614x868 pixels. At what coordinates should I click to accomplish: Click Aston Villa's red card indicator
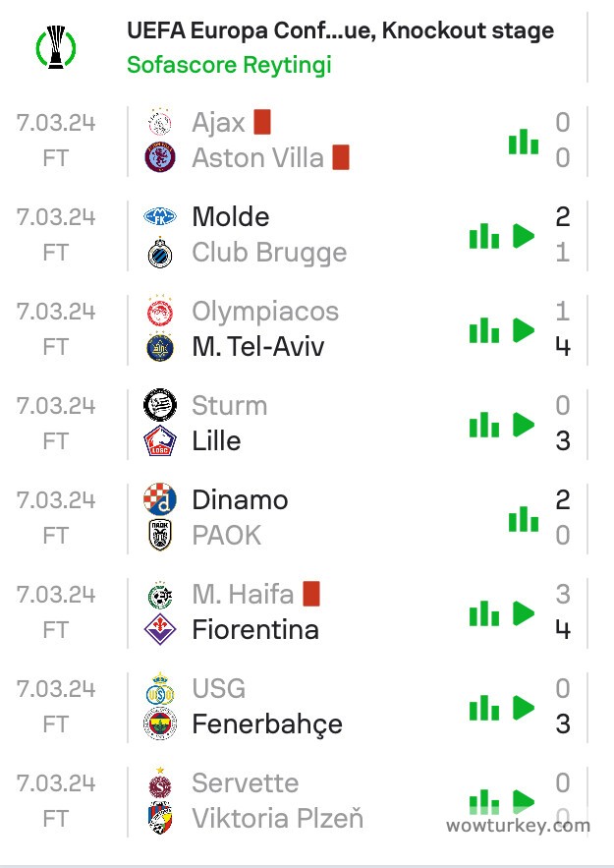pos(341,157)
